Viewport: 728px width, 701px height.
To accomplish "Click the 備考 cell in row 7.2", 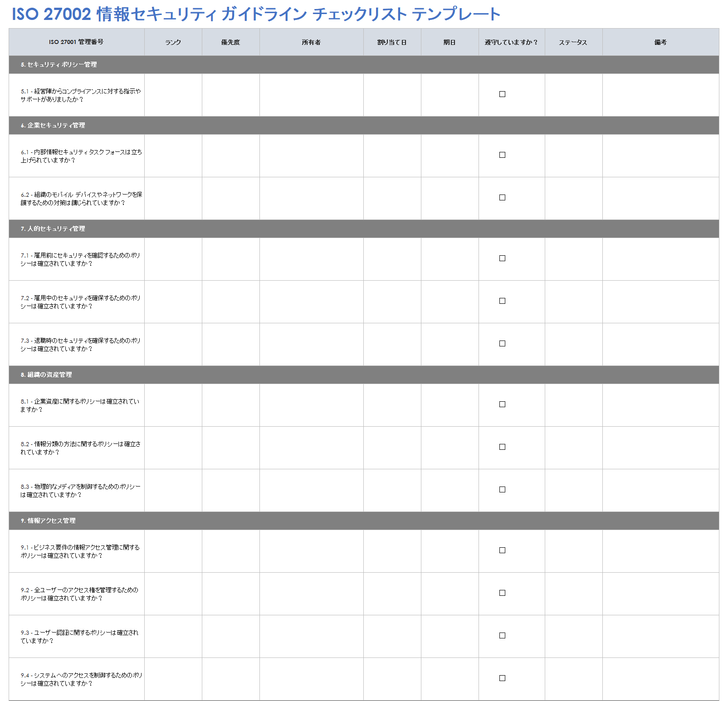I will [661, 302].
